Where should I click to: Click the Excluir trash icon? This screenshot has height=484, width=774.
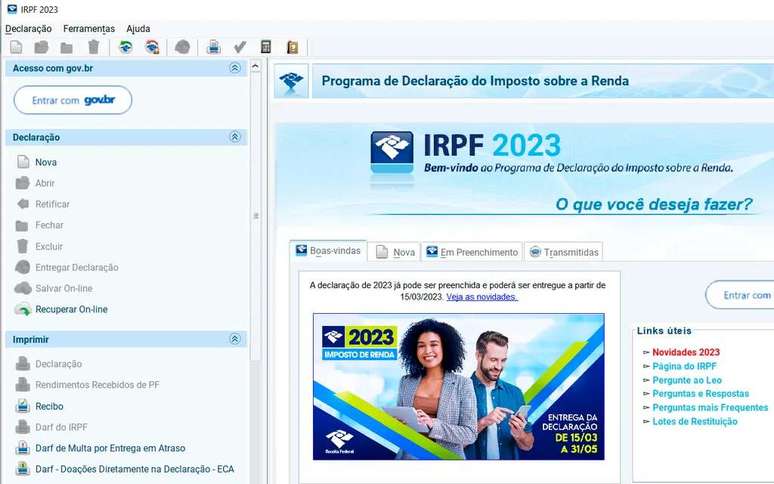23,246
